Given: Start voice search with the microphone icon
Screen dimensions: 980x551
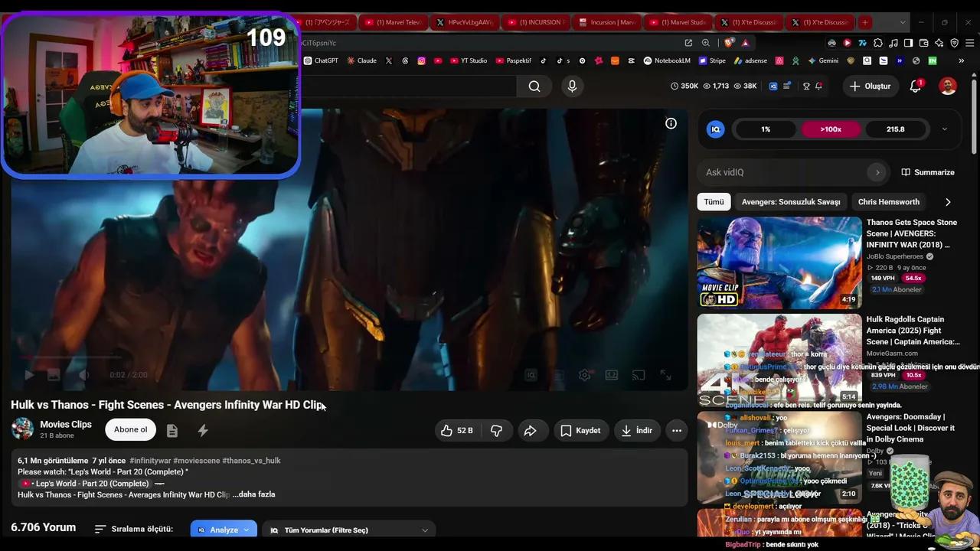Looking at the screenshot, I should point(572,86).
